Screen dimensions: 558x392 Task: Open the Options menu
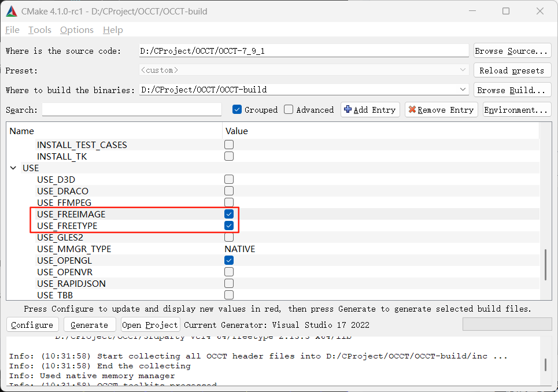click(77, 30)
